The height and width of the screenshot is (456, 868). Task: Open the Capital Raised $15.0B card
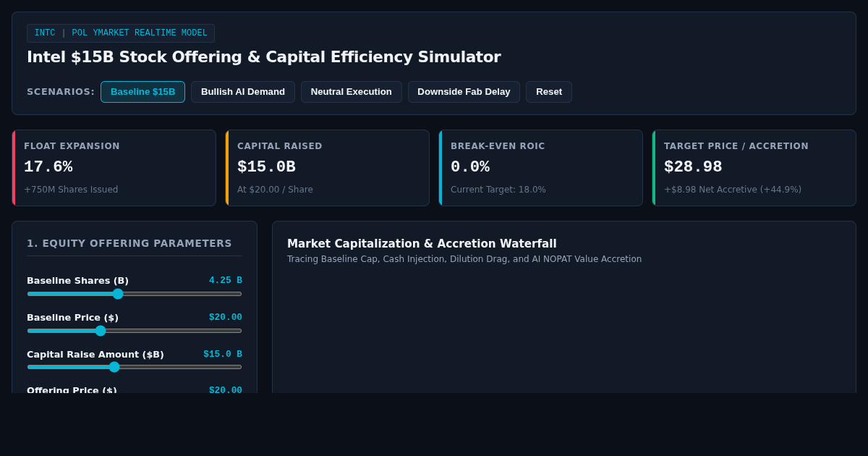(x=327, y=168)
